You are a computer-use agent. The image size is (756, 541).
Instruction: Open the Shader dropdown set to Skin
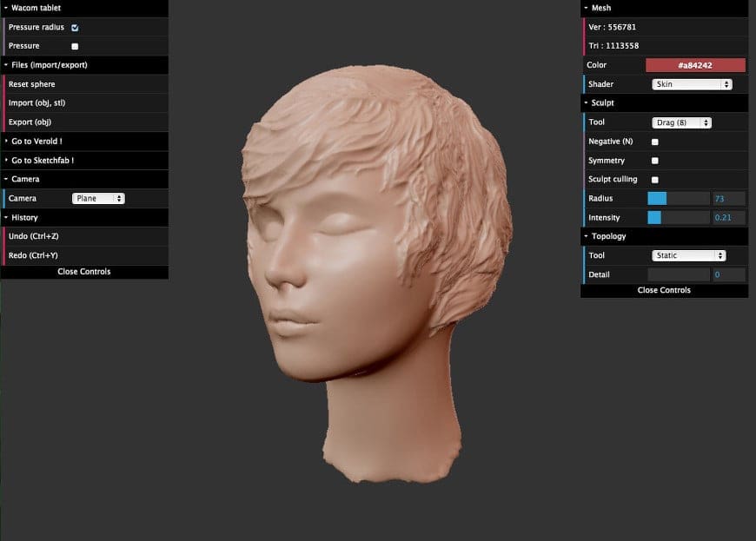point(692,84)
